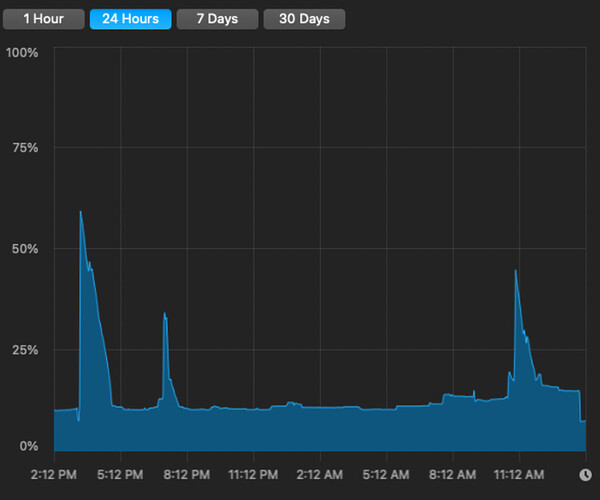Viewport: 600px width, 500px height.
Task: Click the 25% axis label
Action: coord(25,350)
